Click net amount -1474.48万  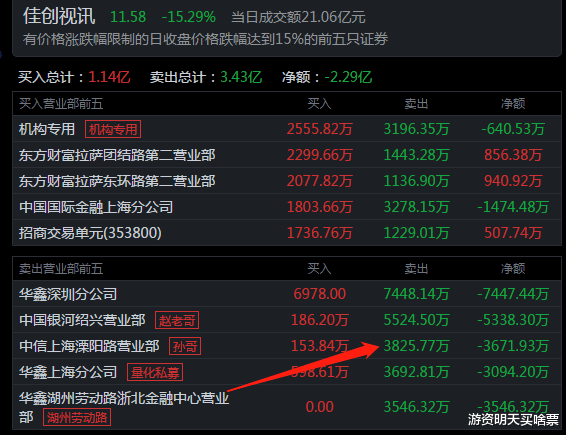tap(513, 207)
